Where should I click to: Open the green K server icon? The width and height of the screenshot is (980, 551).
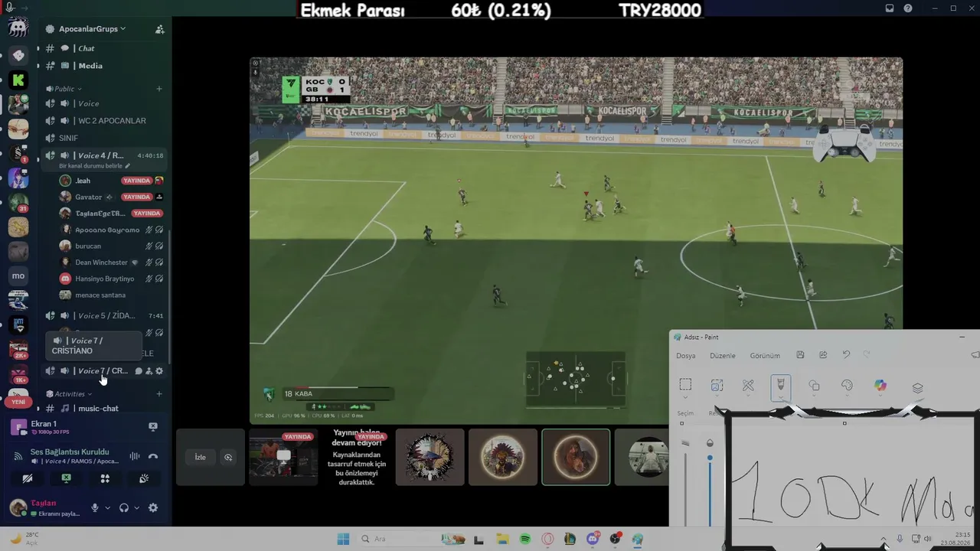click(x=18, y=80)
